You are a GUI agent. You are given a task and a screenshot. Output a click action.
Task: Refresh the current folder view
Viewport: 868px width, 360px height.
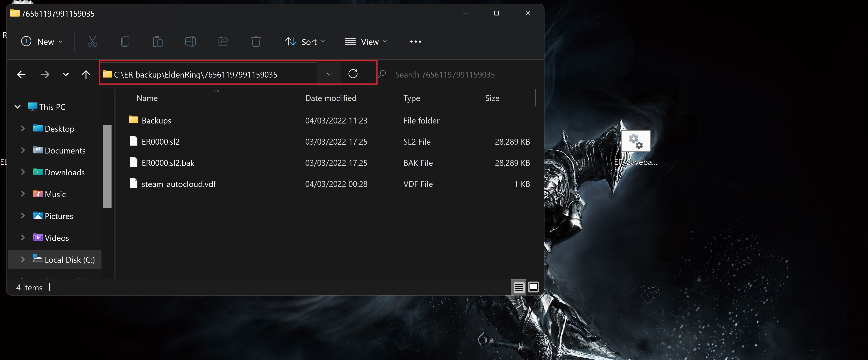353,74
